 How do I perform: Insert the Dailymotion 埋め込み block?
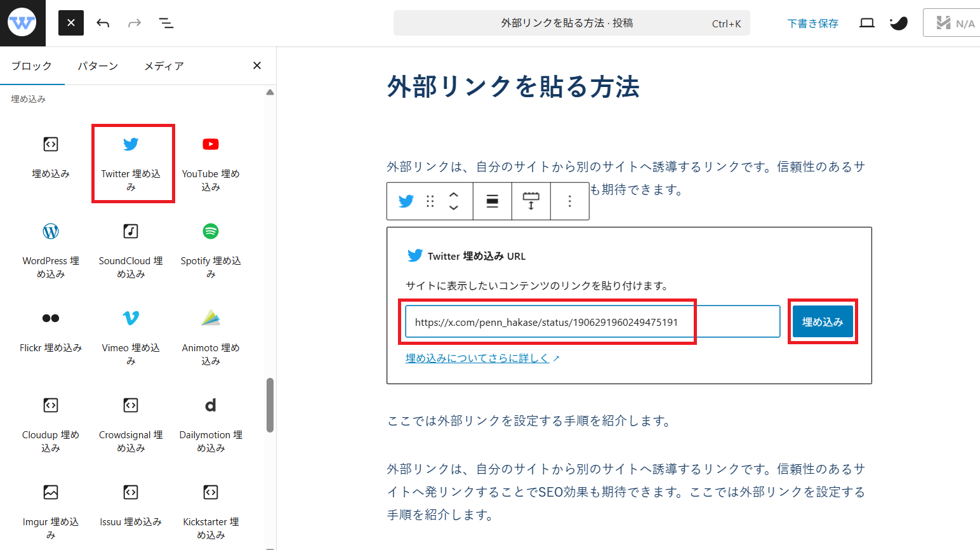pyautogui.click(x=211, y=425)
